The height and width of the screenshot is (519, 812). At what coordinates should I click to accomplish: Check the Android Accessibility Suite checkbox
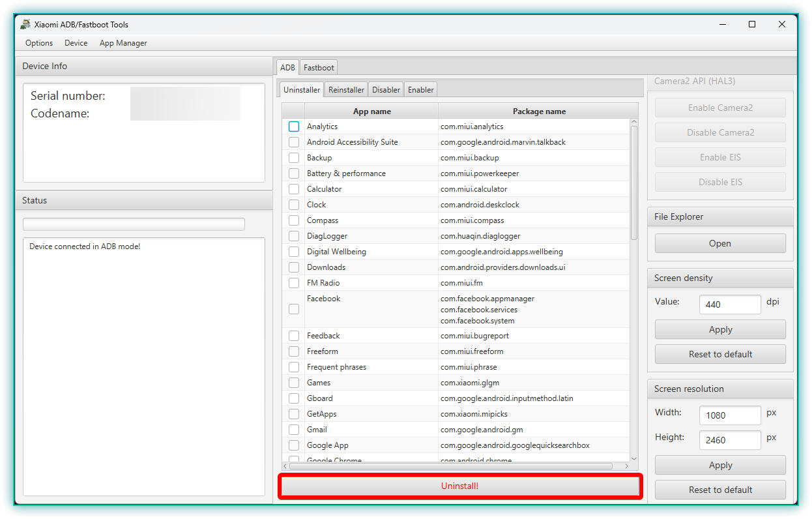294,142
